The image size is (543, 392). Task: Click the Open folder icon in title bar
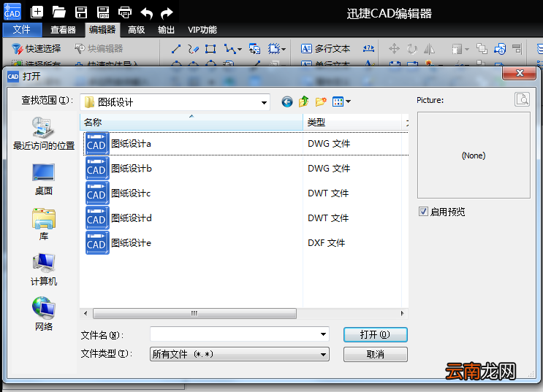[x=59, y=12]
